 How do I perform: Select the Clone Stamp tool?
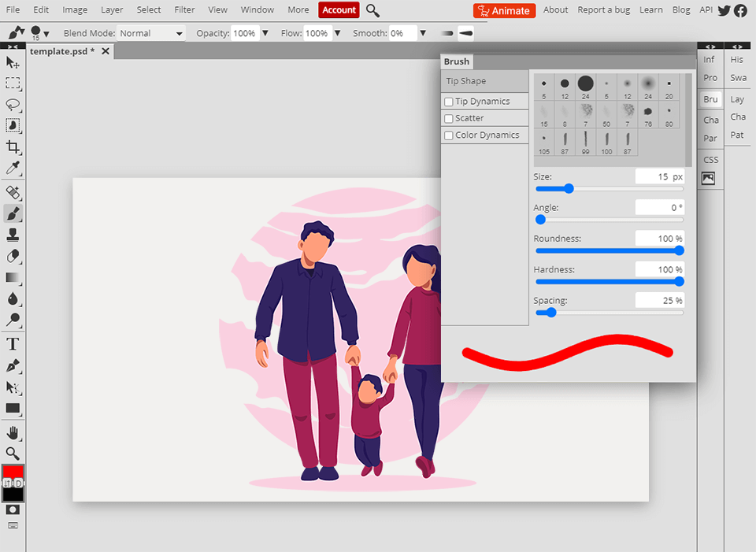click(13, 235)
